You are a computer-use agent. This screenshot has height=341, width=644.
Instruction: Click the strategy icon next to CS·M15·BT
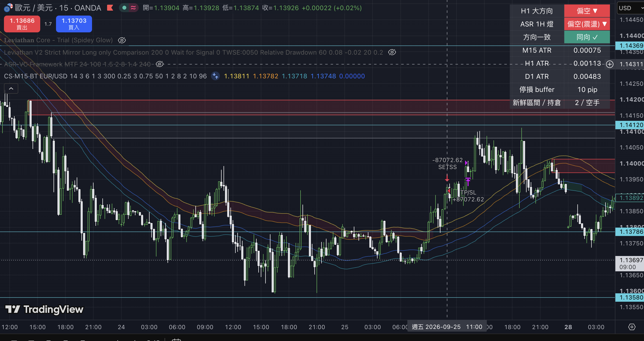215,76
